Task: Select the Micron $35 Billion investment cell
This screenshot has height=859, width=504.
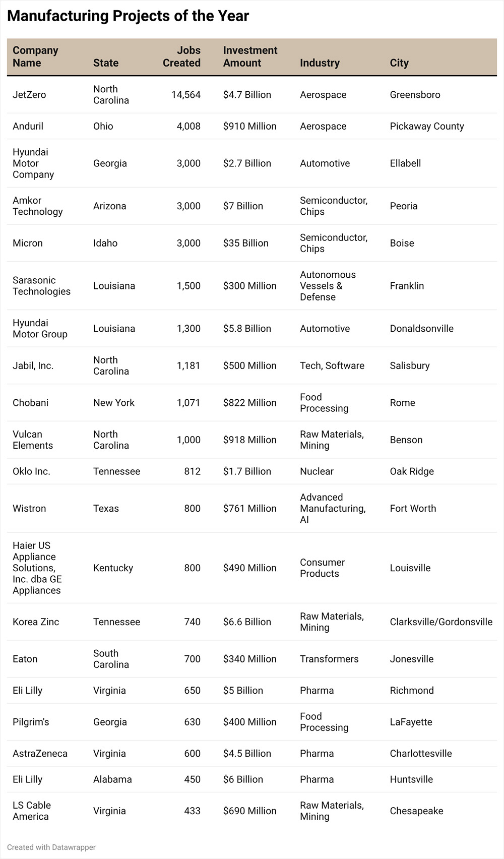Action: [x=246, y=243]
